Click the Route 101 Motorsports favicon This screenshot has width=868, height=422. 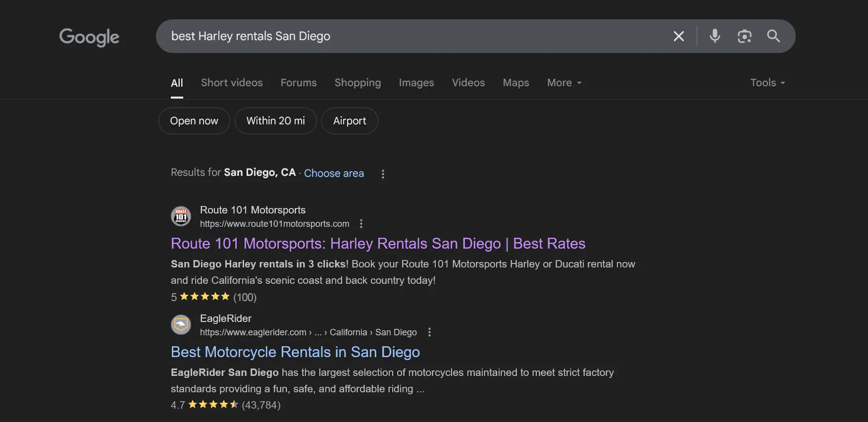tap(181, 216)
